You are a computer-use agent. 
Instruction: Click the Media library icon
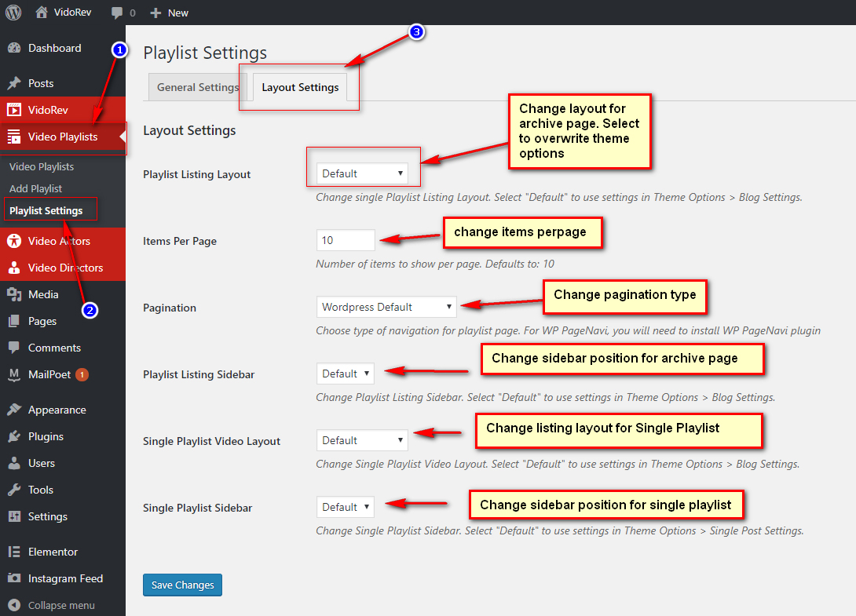(x=14, y=294)
